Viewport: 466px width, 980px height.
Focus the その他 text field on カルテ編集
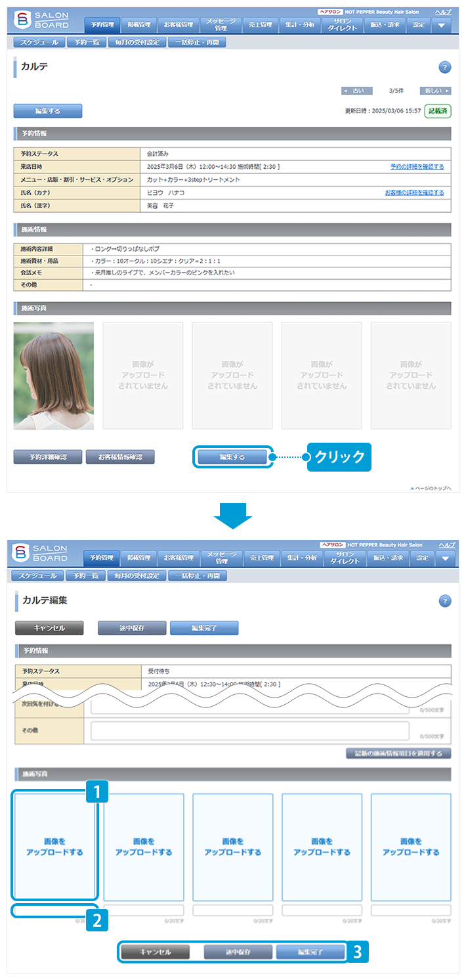click(x=249, y=730)
